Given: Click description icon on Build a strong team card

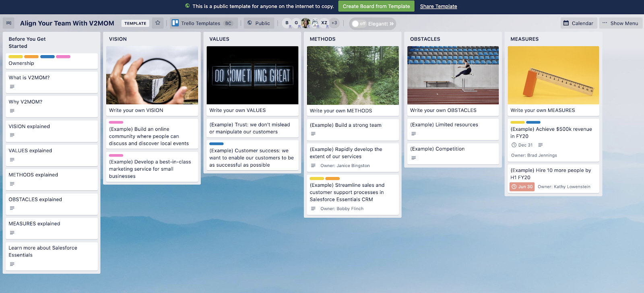Looking at the screenshot, I should click(313, 134).
